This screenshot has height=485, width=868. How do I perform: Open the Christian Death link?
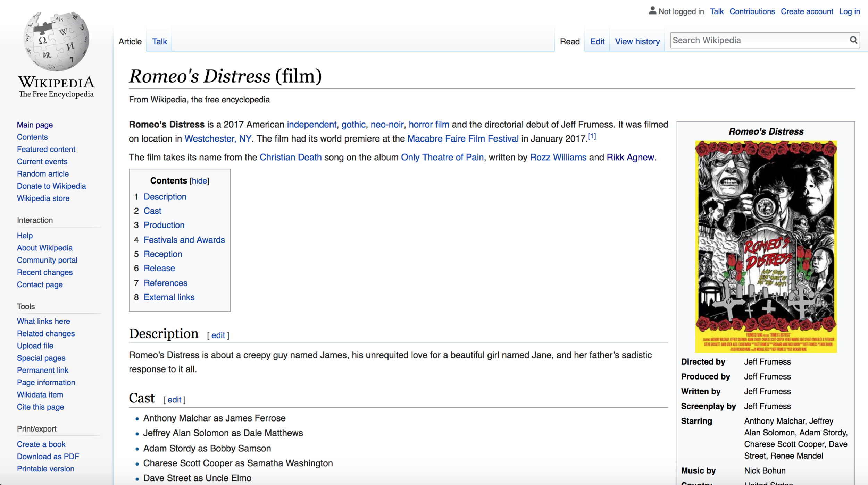pos(291,158)
